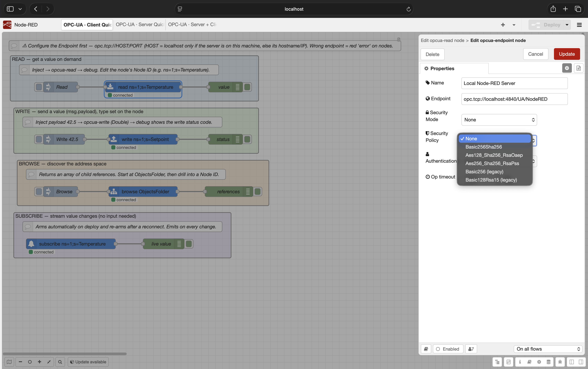
Task: Open the Deploy options dropdown arrow
Action: point(567,25)
